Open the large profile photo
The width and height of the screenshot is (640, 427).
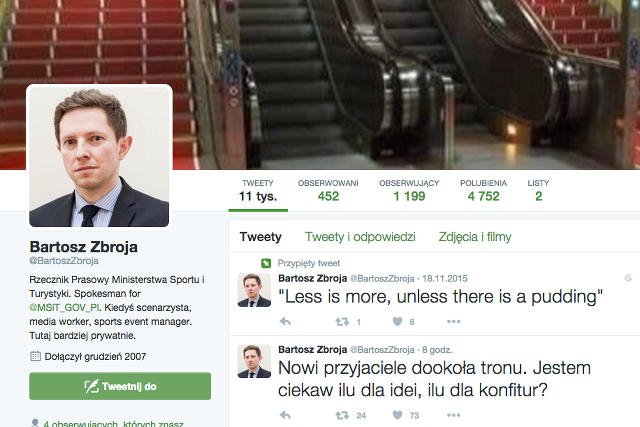99,156
